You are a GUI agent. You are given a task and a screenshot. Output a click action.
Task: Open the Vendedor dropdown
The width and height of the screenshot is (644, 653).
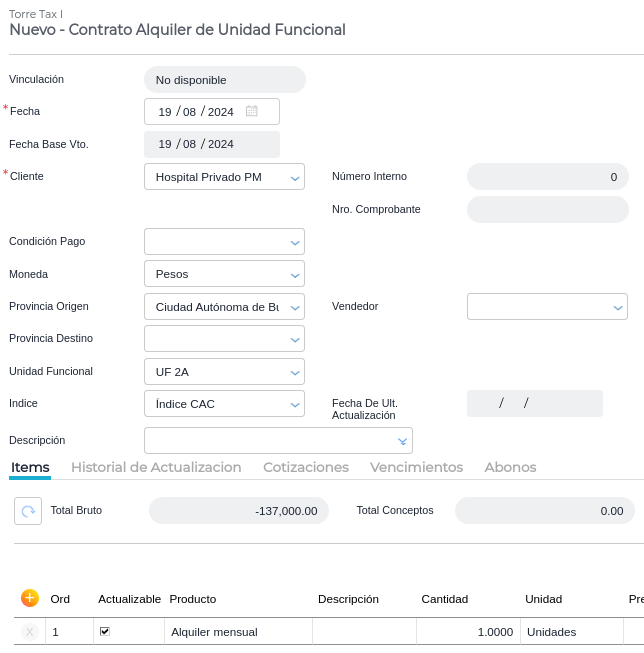click(618, 307)
